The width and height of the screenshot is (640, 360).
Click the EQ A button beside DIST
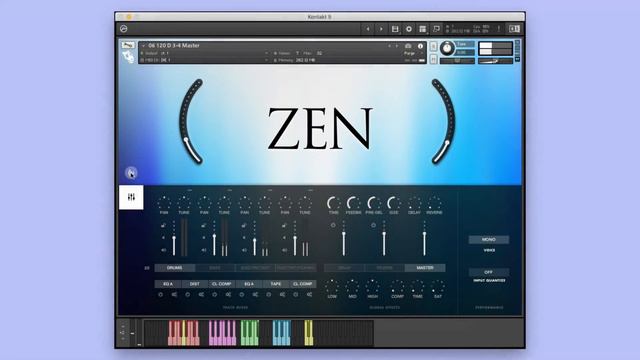(x=168, y=284)
